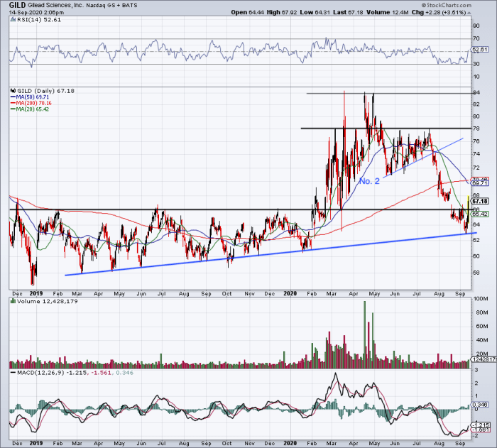497x448 pixels.
Task: Click the 2020 label on the price chart date axis
Action: coord(290,293)
